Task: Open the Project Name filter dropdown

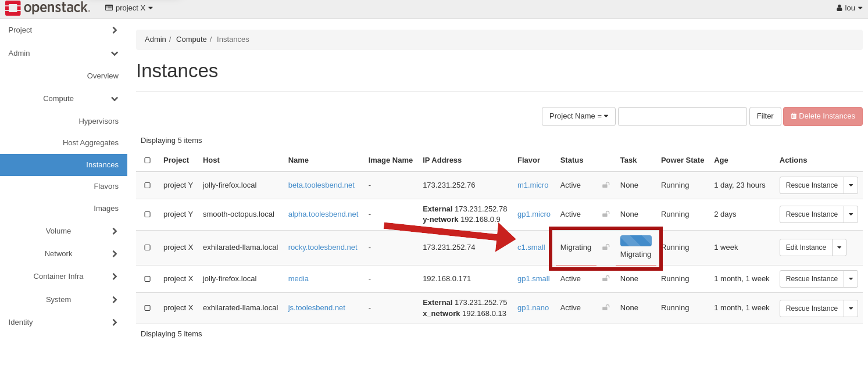Action: [578, 116]
